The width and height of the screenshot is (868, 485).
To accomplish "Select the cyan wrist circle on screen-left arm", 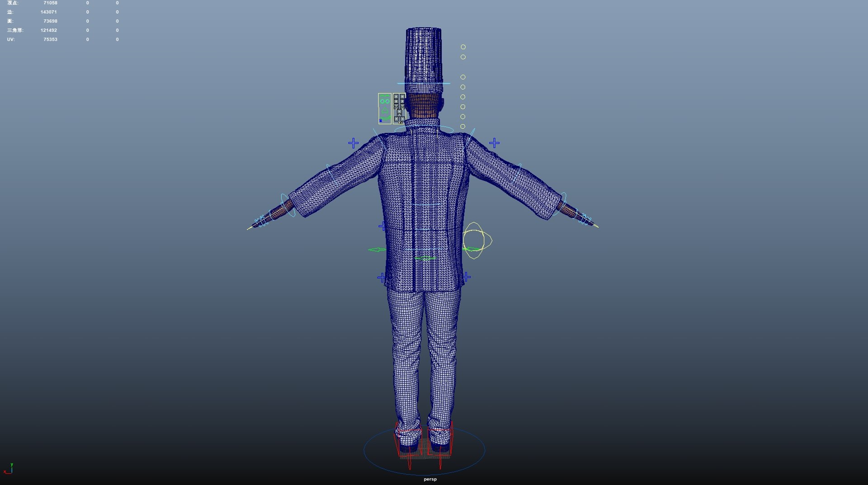I will [x=288, y=206].
